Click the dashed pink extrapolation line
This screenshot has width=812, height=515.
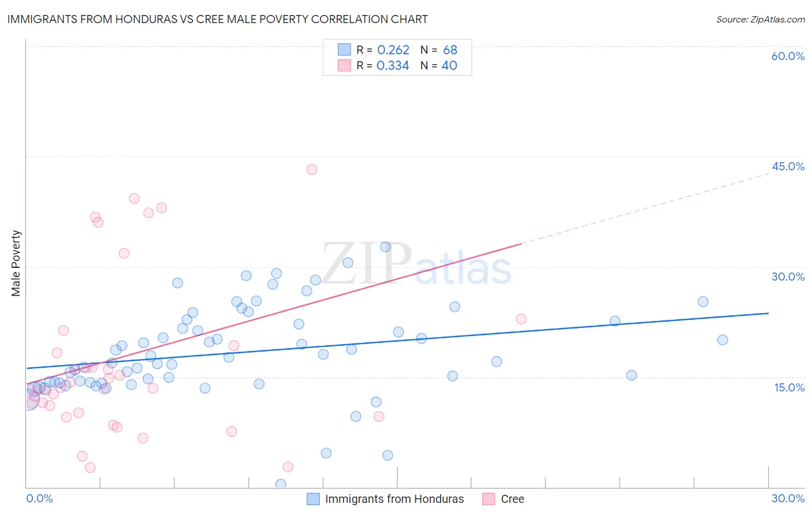click(x=645, y=208)
